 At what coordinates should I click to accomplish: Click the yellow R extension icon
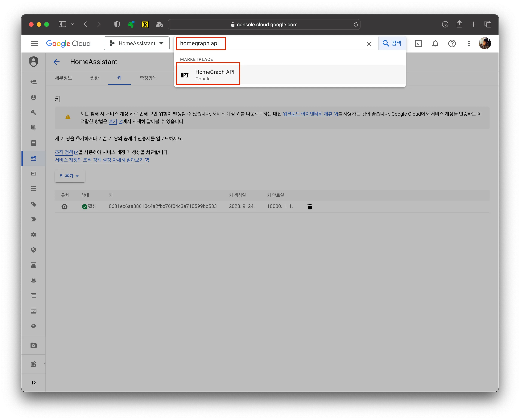pyautogui.click(x=145, y=24)
